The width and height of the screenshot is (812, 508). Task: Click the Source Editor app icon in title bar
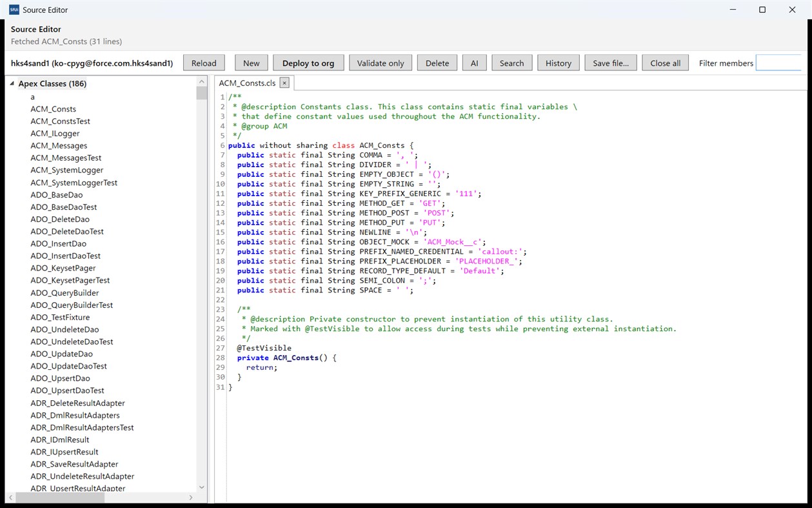pos(14,10)
